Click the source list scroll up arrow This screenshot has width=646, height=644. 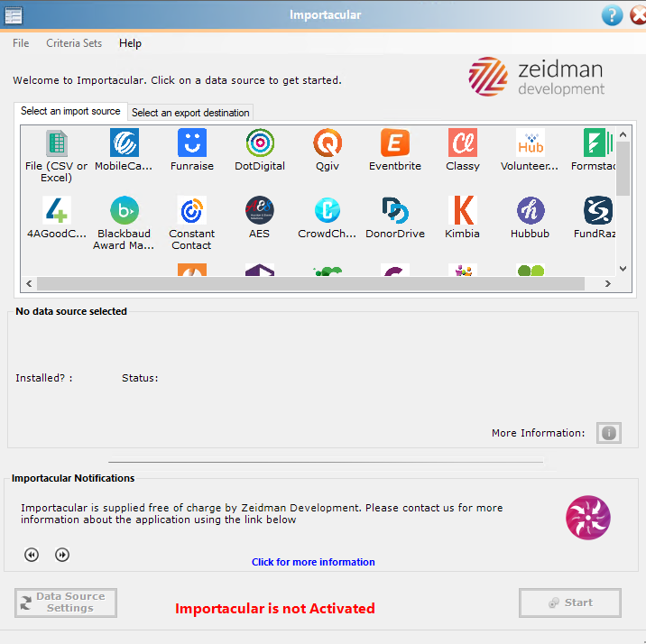623,134
